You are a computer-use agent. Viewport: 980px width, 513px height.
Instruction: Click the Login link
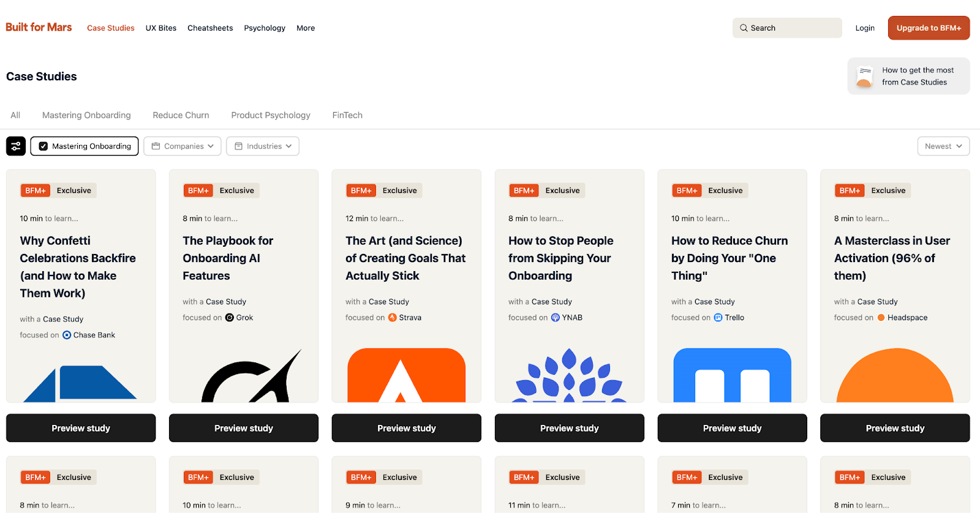point(865,28)
